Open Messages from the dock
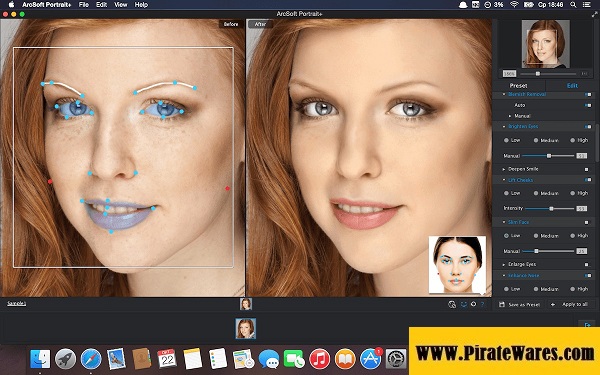 pyautogui.click(x=269, y=359)
